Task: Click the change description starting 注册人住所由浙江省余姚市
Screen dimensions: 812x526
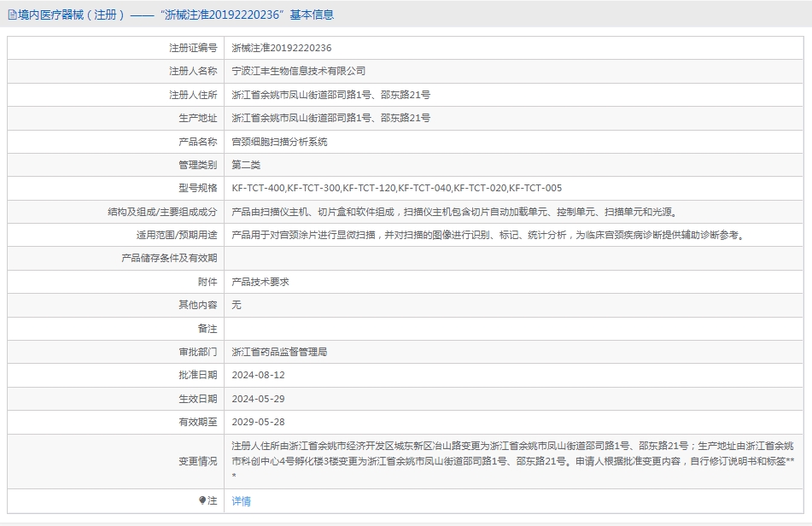Action: [x=513, y=461]
